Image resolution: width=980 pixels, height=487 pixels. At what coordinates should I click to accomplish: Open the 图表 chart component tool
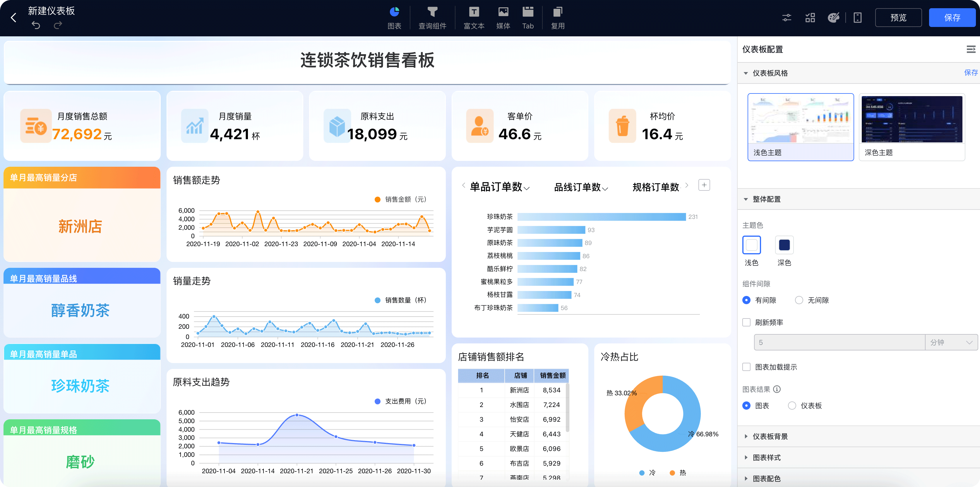pos(394,18)
